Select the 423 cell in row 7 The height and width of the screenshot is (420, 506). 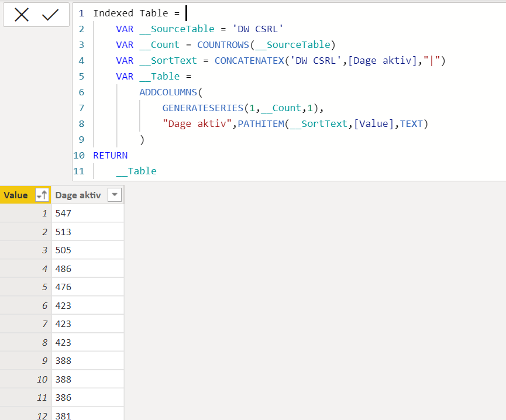point(88,324)
